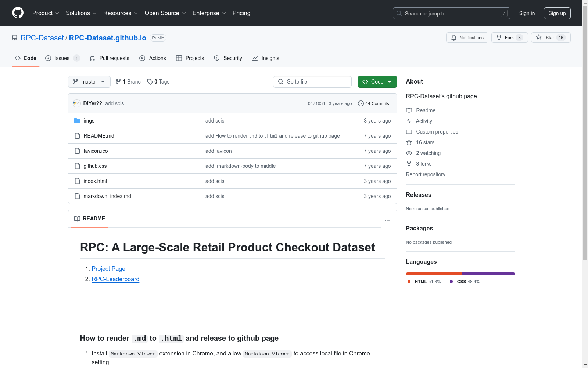Viewport: 588px width, 368px height.
Task: Click the imgs folder name
Action: pyautogui.click(x=89, y=121)
